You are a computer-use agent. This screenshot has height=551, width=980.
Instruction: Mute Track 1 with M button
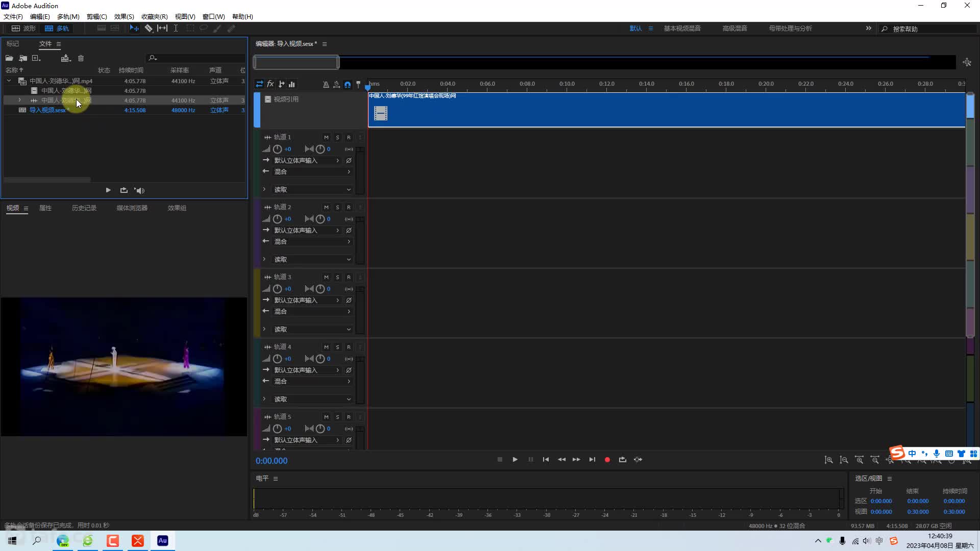pos(326,137)
